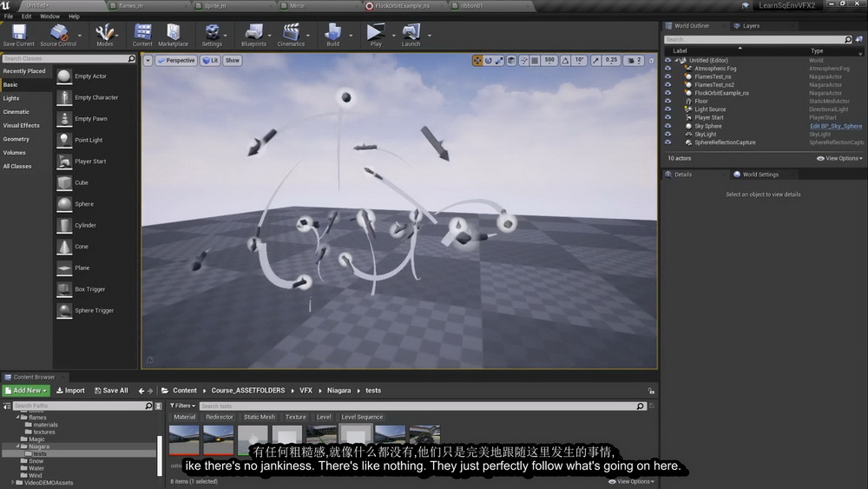Select the Sphere Trigger placement icon

(64, 311)
